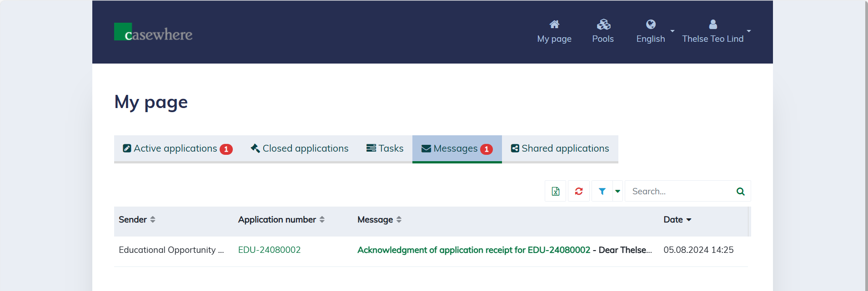The height and width of the screenshot is (291, 868).
Task: Click the search magnifier icon
Action: [740, 191]
